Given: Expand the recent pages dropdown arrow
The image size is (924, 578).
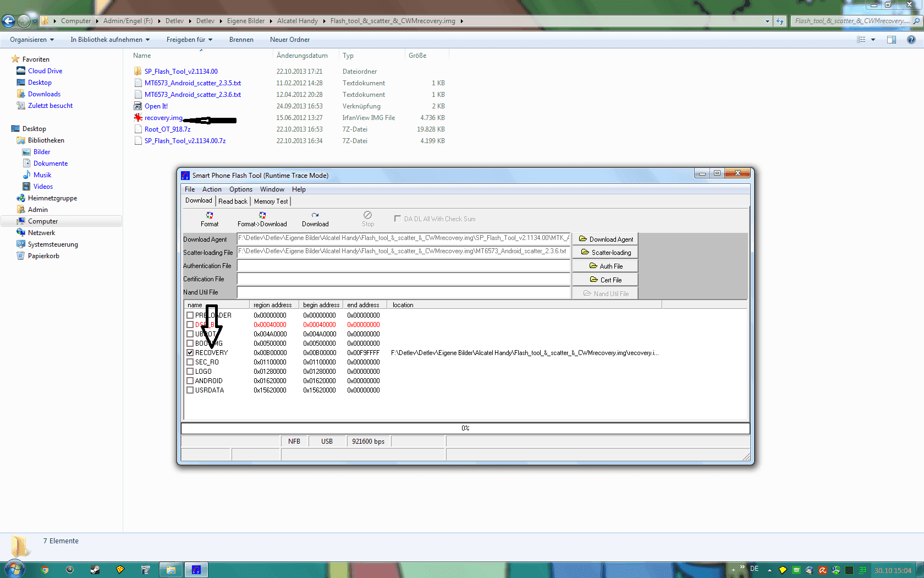Looking at the screenshot, I should pyautogui.click(x=35, y=21).
